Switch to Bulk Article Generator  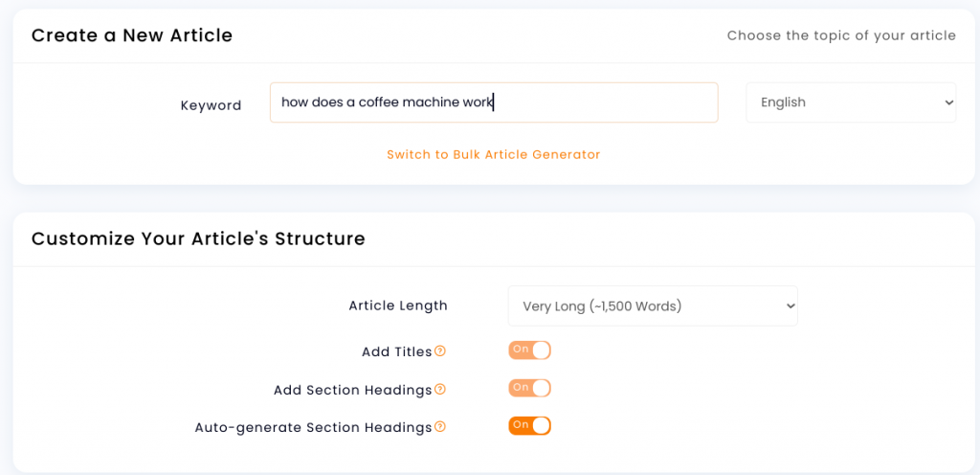[x=493, y=154]
